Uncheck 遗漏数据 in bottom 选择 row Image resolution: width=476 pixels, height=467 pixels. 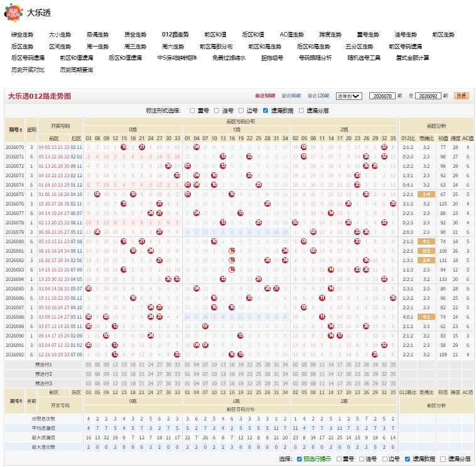(408, 459)
